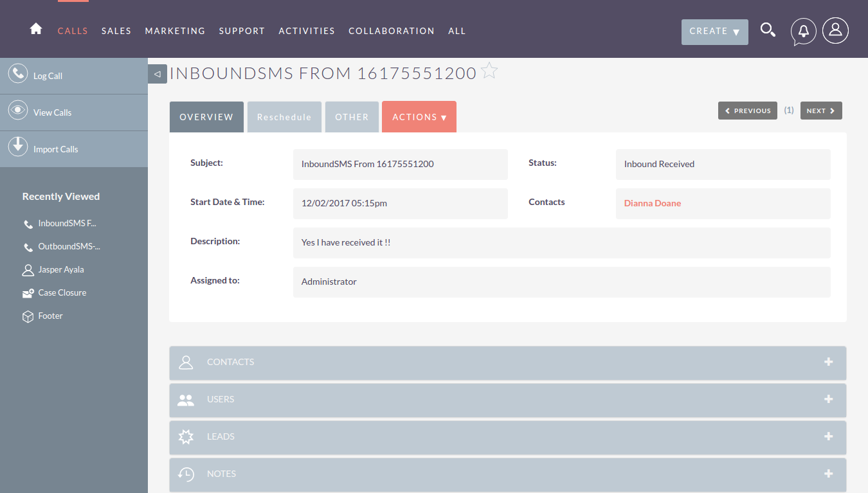Click the Users subpanel group icon
Screen dimensions: 868x493
186,400
